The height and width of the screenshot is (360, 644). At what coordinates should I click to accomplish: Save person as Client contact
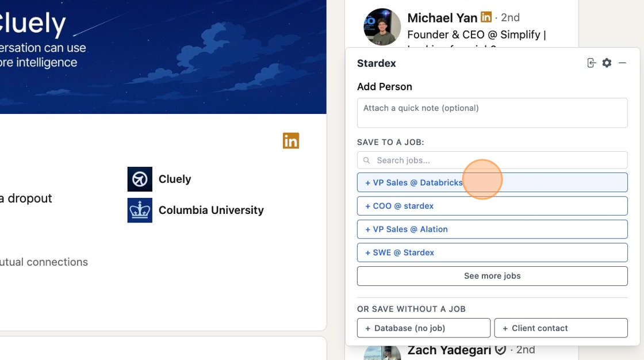[x=561, y=328]
